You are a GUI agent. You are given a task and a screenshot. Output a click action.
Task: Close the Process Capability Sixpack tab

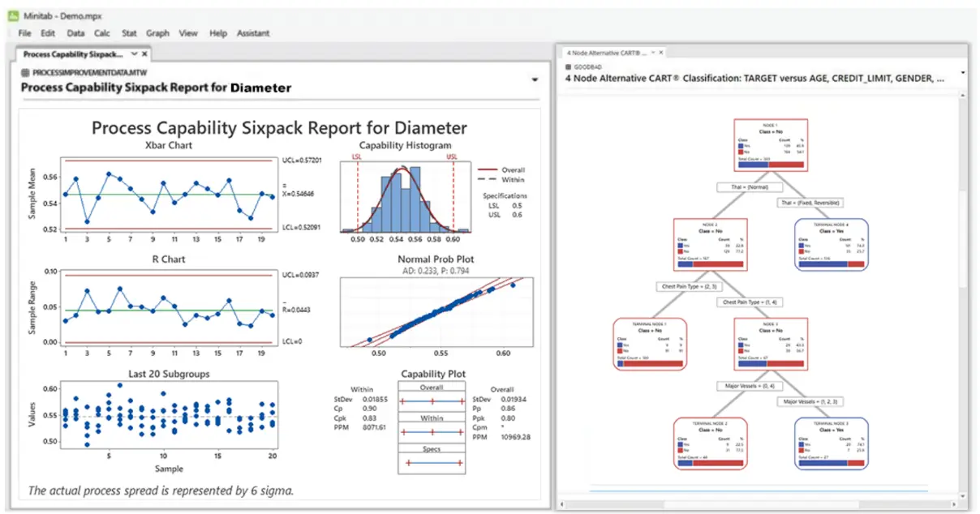[x=144, y=54]
